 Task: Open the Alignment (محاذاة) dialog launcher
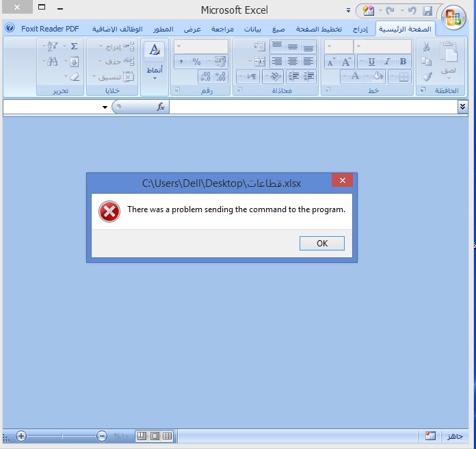coord(239,90)
